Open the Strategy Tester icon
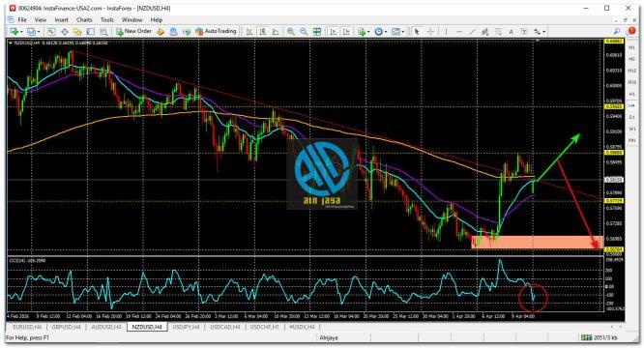Image resolution: width=644 pixels, height=348 pixels. click(x=103, y=31)
